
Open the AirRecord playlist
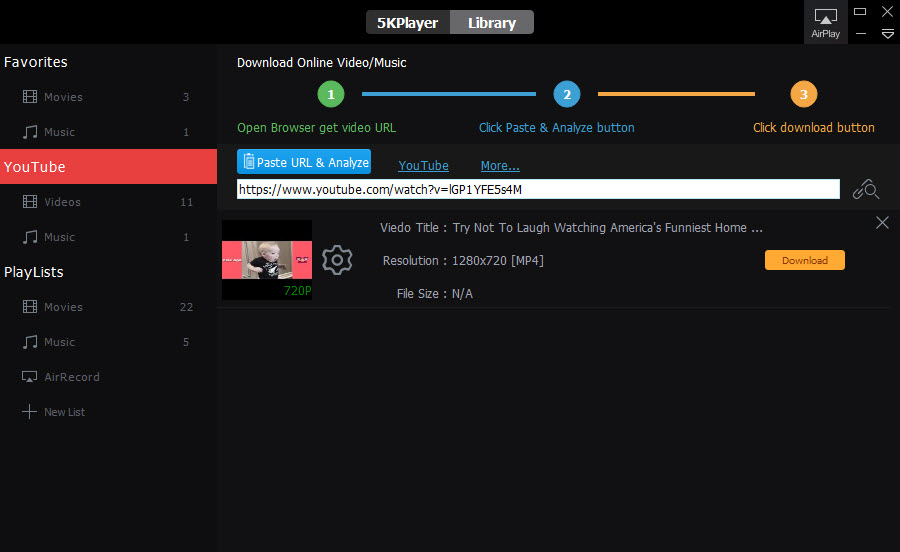point(108,377)
